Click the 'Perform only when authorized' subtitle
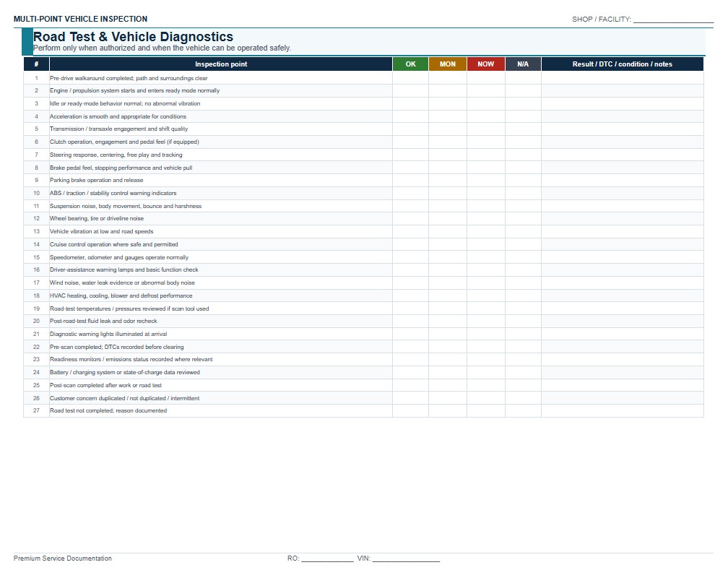The width and height of the screenshot is (728, 578). 162,48
